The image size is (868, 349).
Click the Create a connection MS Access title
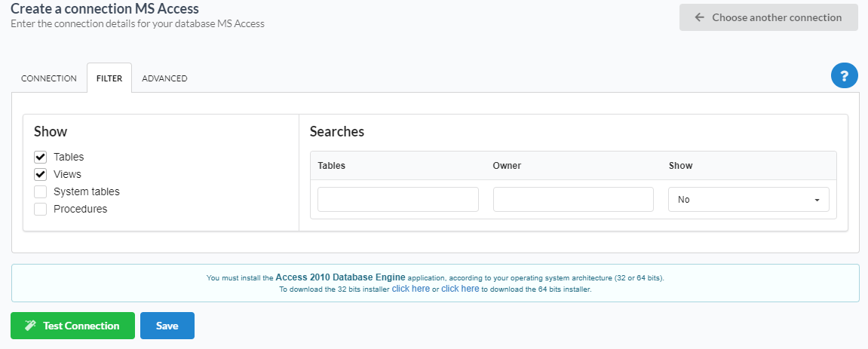point(105,8)
